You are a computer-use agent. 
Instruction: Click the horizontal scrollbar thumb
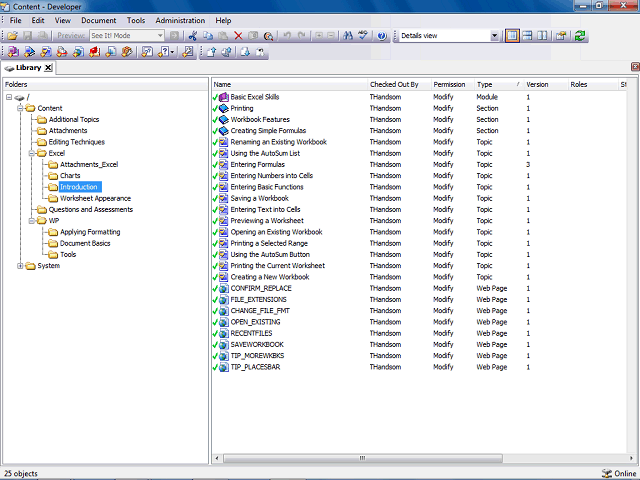[x=362, y=458]
